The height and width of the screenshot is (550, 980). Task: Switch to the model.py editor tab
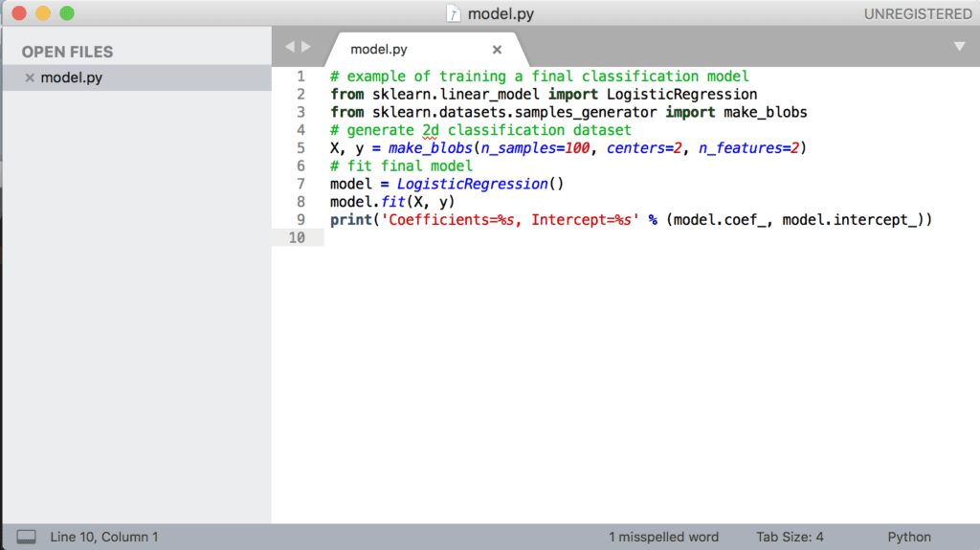(x=379, y=50)
